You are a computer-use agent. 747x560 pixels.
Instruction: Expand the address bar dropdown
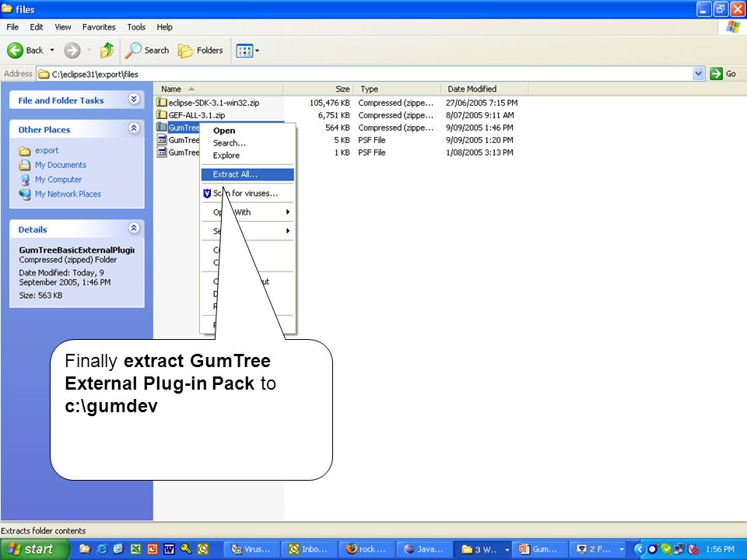click(699, 74)
